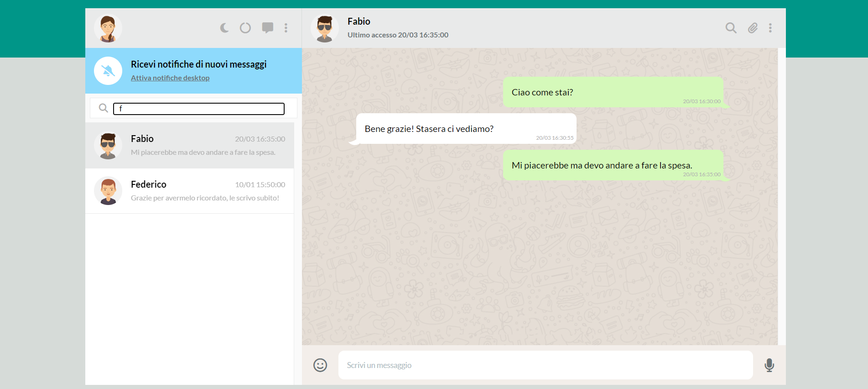
Task: Record a voice message with microphone
Action: [x=769, y=365]
